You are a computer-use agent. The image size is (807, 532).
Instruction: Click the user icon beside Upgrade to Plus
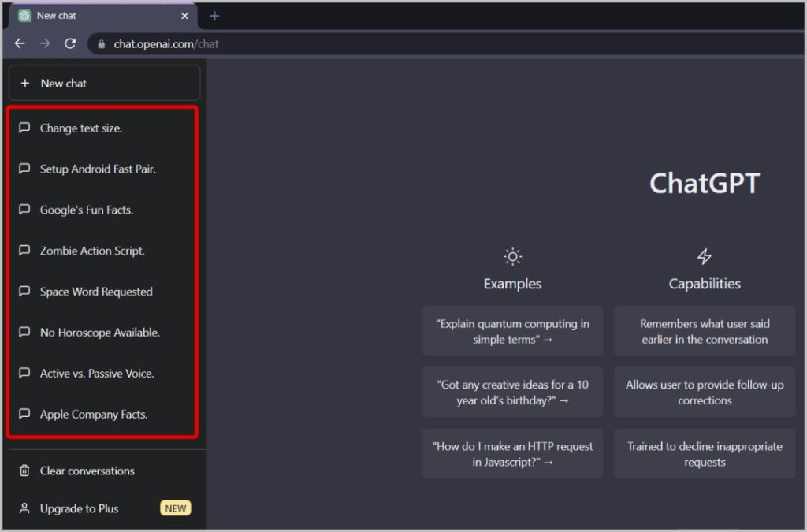(24, 508)
